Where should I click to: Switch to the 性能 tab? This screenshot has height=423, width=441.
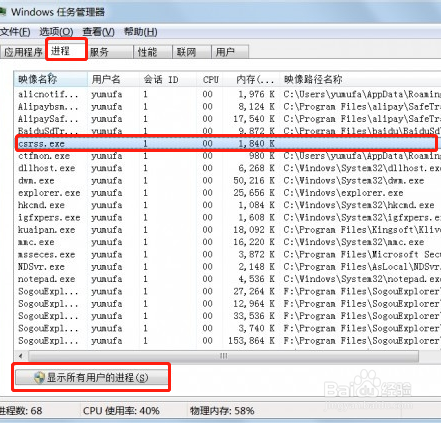pos(153,52)
